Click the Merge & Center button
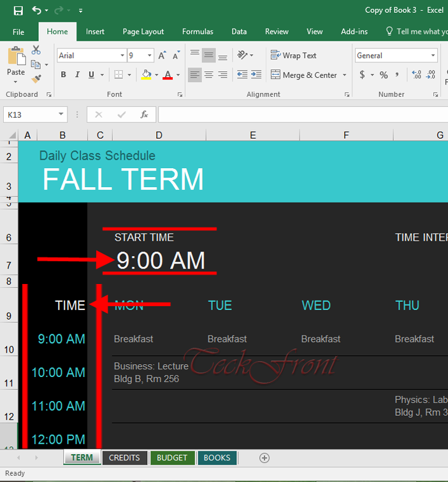448x482 pixels. click(x=304, y=75)
